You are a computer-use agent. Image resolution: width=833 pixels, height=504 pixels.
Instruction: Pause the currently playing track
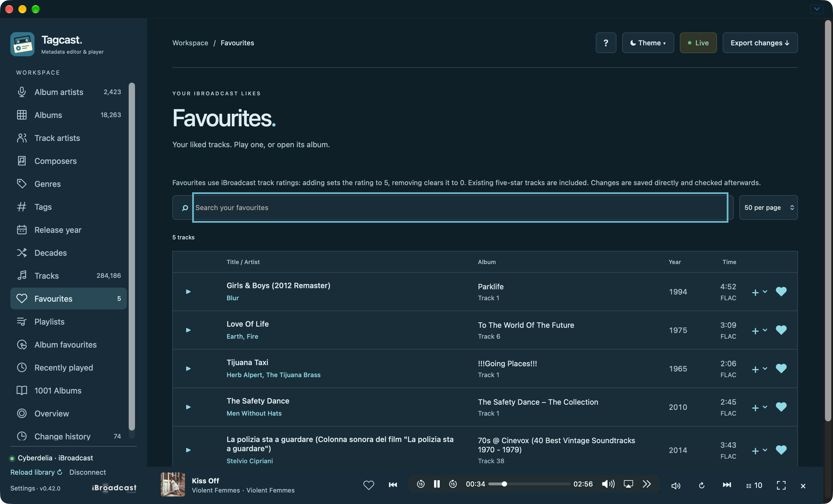pos(437,484)
